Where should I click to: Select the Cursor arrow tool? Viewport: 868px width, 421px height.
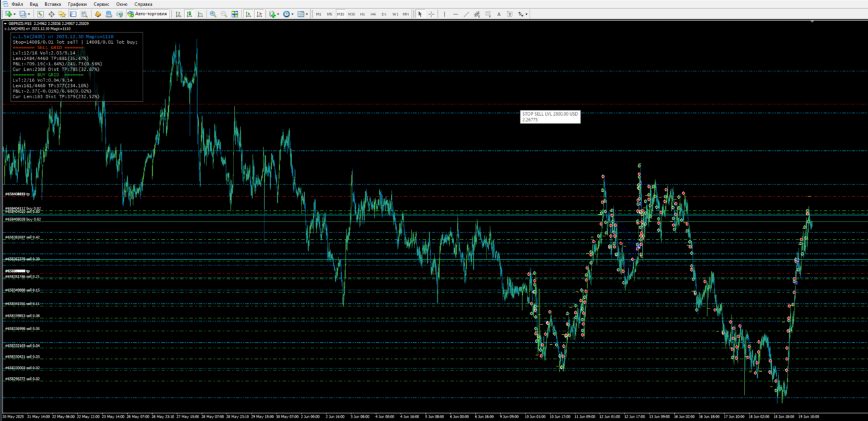click(420, 13)
